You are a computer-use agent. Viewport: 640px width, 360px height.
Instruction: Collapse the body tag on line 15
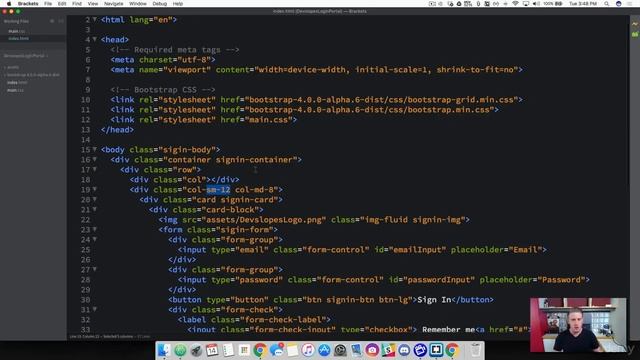pyautogui.click(x=95, y=149)
